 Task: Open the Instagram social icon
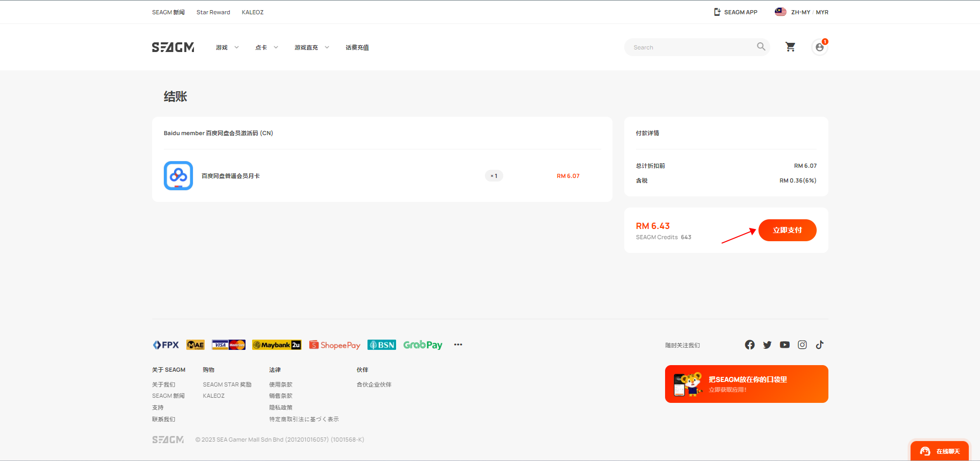coord(802,345)
